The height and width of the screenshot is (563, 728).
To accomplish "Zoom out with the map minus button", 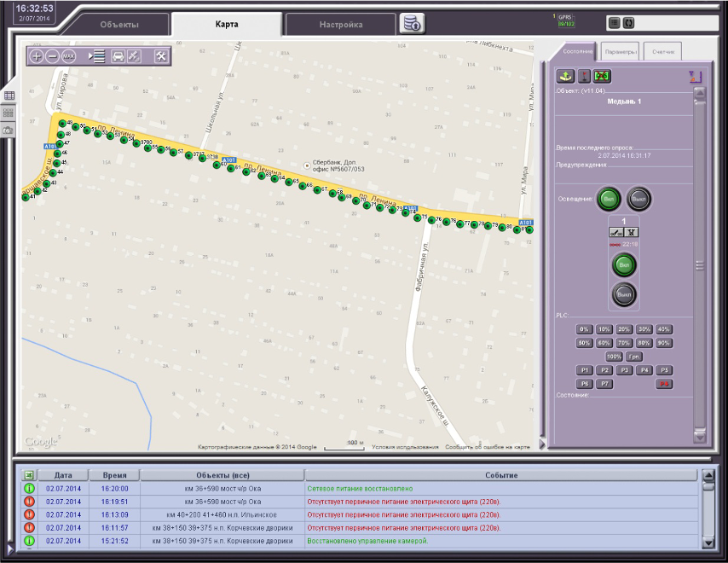I will click(52, 56).
